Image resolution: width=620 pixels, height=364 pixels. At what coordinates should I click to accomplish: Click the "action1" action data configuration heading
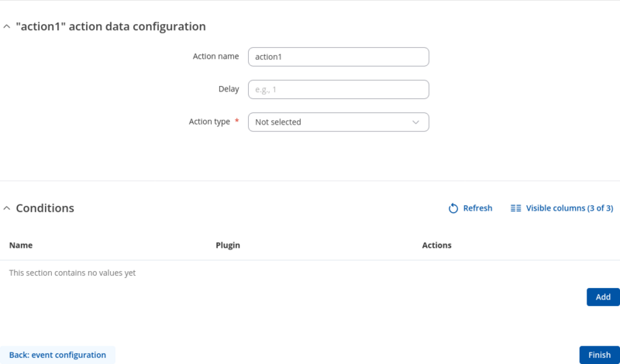[111, 26]
